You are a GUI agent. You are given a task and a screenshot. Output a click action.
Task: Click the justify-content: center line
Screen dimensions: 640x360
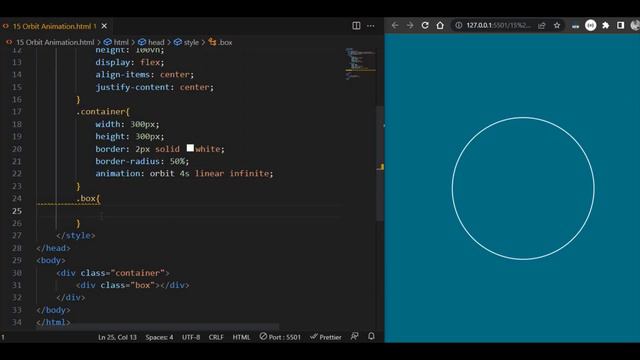154,87
